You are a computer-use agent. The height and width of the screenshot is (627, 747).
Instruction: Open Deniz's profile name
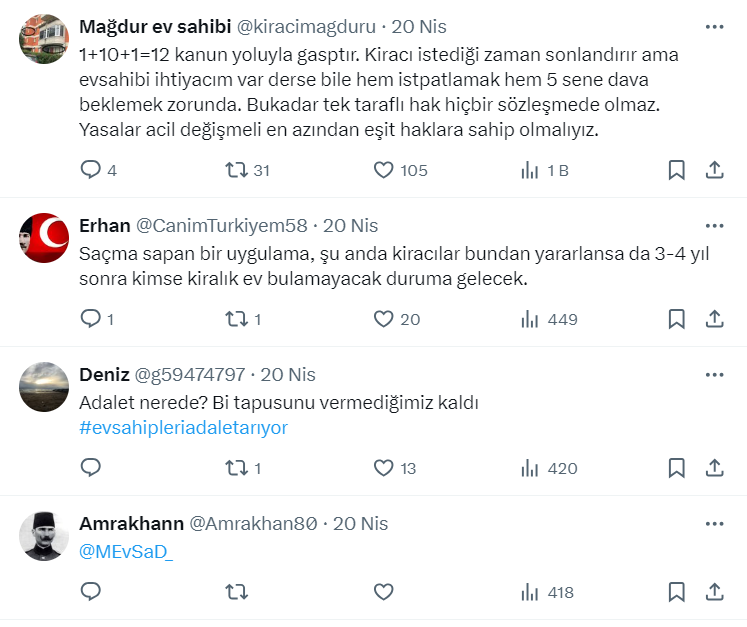(104, 375)
